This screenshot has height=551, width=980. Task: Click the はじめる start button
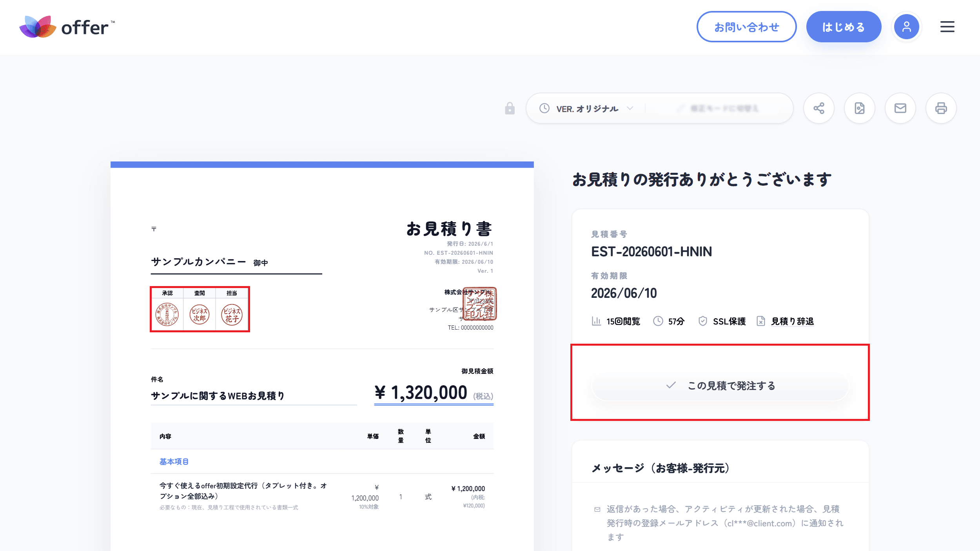tap(844, 27)
